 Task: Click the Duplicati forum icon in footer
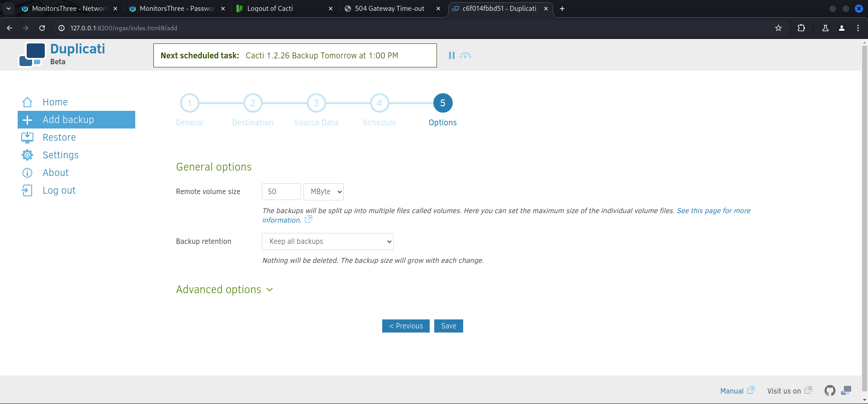[x=846, y=390]
